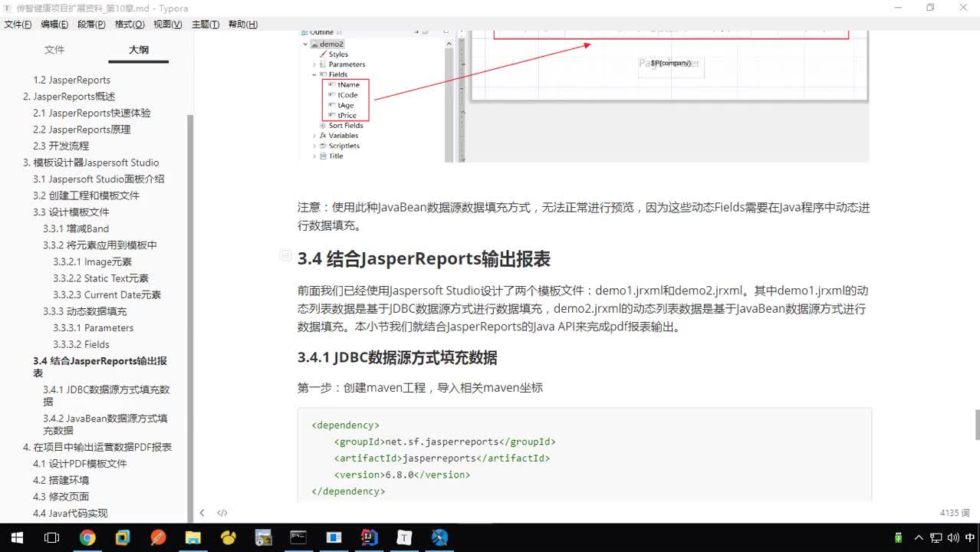Click the document vertical scrollbar thumb

(976, 424)
